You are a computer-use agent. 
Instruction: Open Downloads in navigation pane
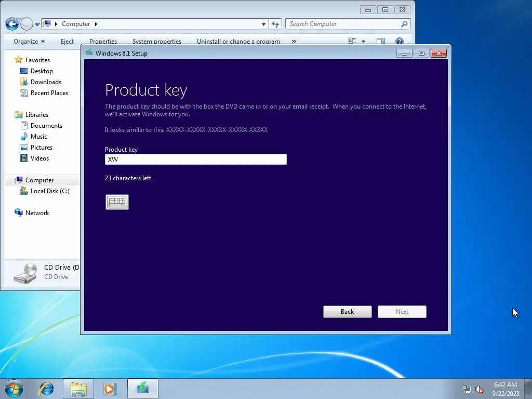(46, 82)
